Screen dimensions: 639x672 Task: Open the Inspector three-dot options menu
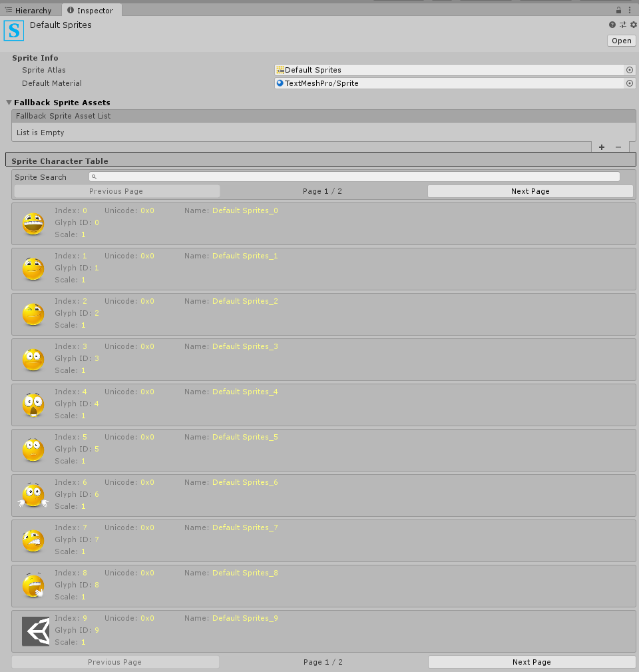(x=630, y=11)
